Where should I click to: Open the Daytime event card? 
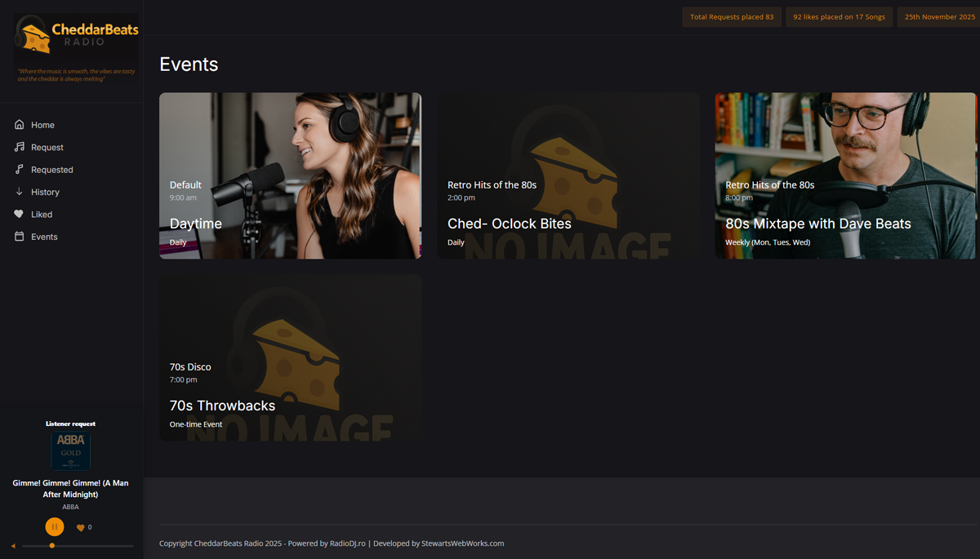tap(290, 175)
